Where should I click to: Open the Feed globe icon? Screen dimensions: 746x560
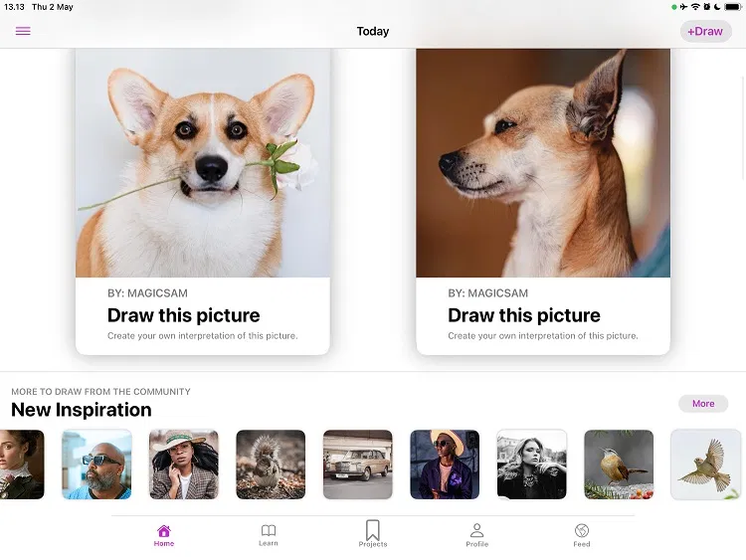(582, 530)
